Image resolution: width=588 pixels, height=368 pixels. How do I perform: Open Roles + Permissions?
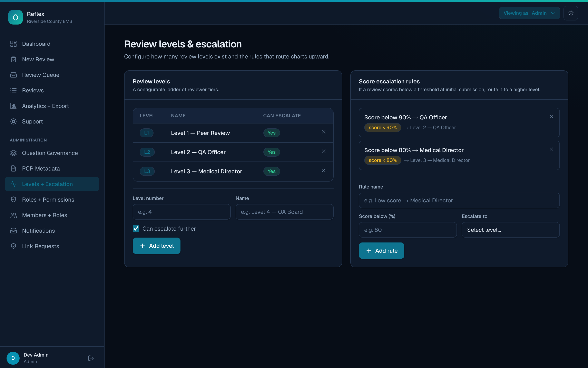52,200
